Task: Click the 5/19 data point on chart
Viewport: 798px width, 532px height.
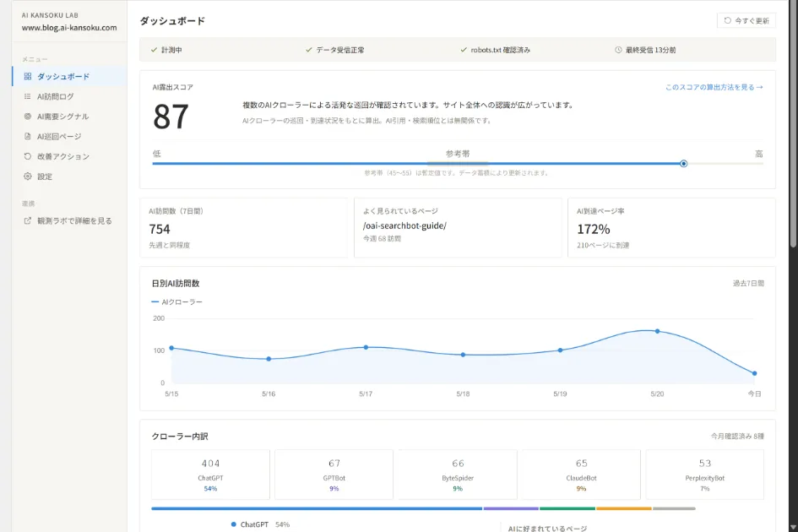Action: pyautogui.click(x=561, y=350)
